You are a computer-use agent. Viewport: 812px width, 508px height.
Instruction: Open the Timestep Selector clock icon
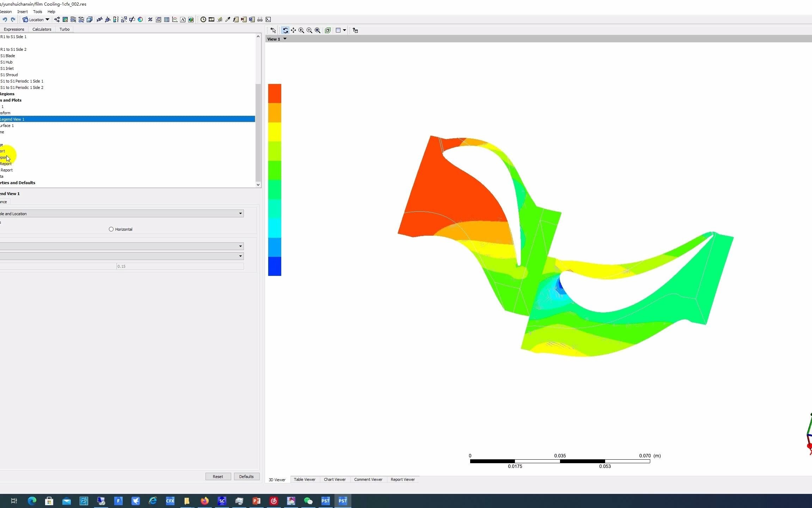[x=203, y=20]
